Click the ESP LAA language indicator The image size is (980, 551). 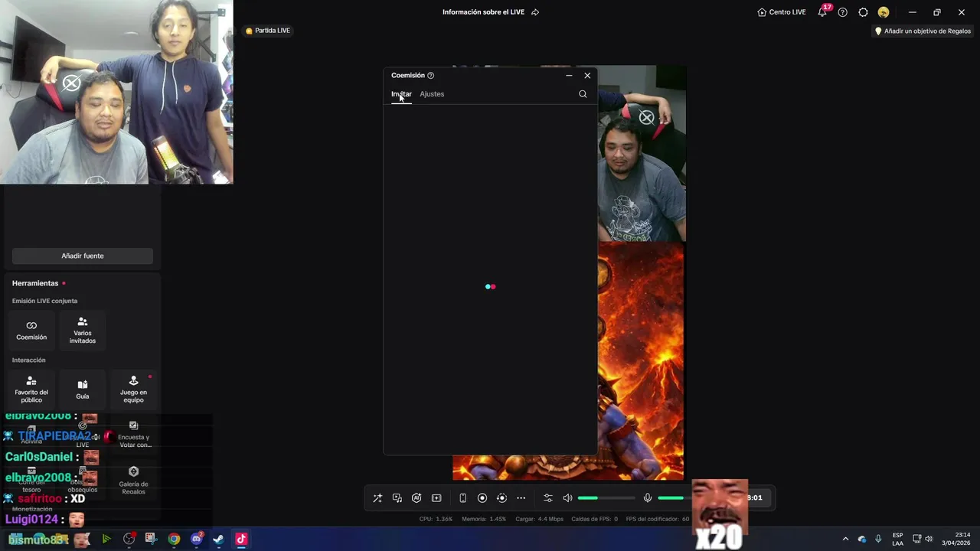897,539
